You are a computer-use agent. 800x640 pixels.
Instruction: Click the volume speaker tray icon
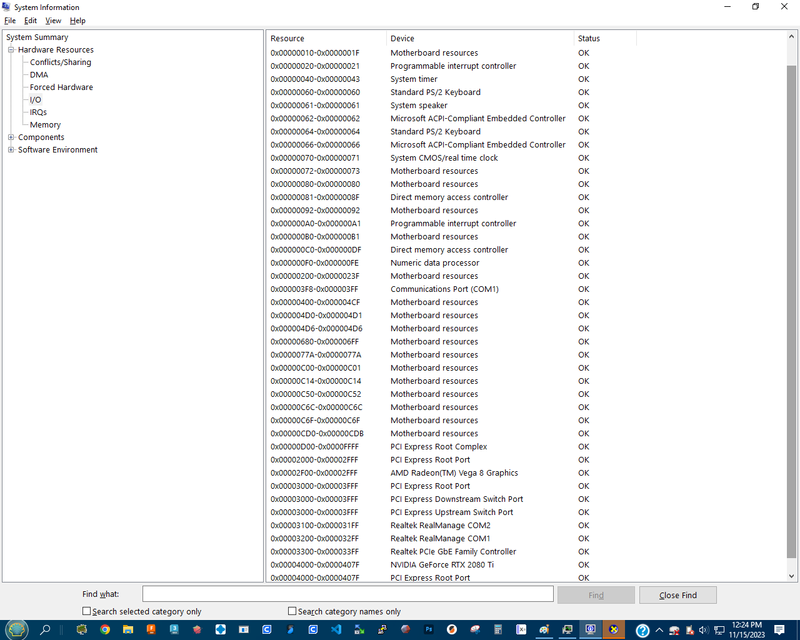point(704,630)
